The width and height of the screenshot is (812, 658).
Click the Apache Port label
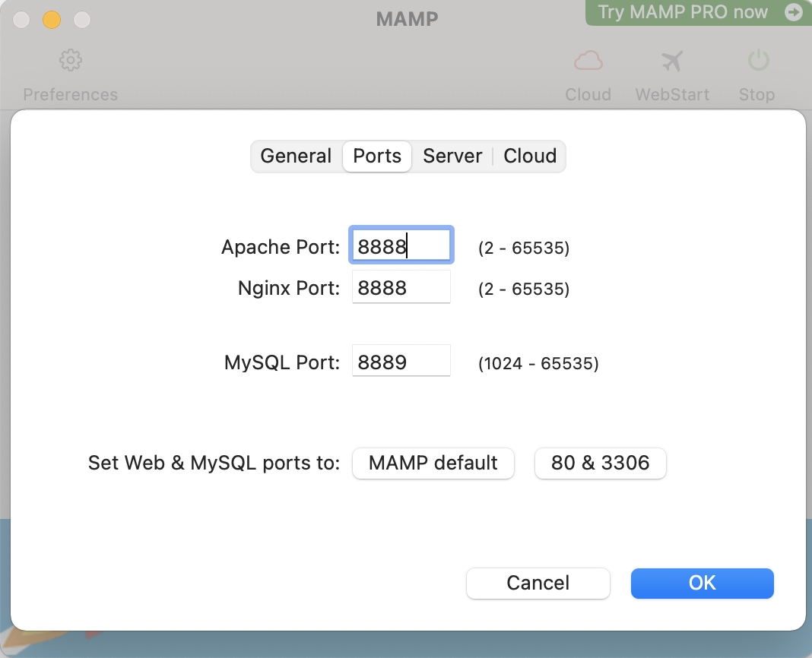click(280, 247)
